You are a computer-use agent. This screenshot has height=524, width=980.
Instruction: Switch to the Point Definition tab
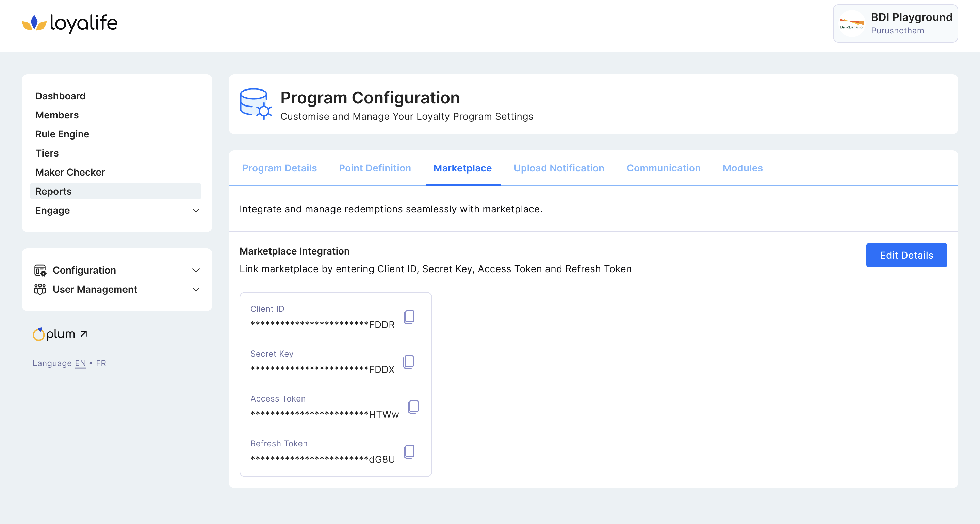(375, 168)
